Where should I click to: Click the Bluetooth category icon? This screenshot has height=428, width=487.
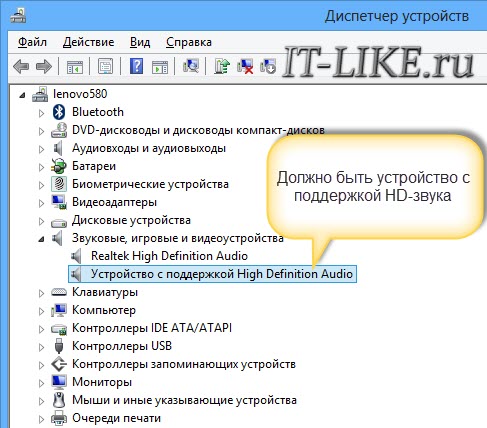click(59, 112)
